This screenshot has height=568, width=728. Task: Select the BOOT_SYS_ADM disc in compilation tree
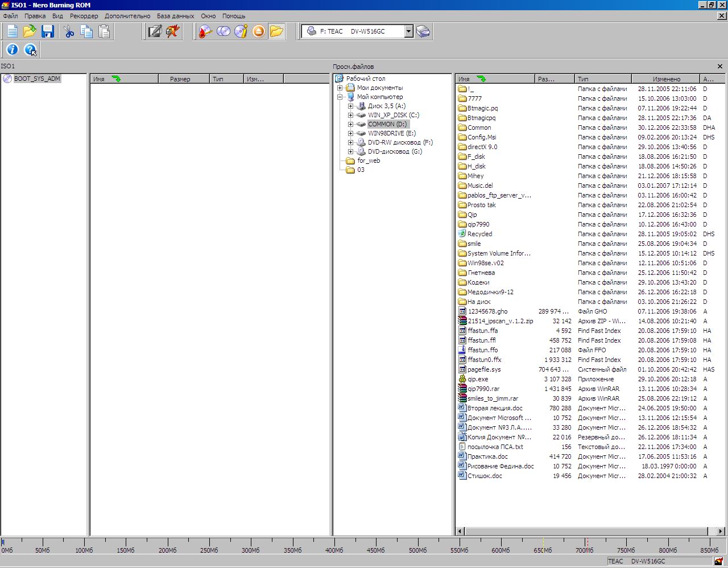pos(36,79)
